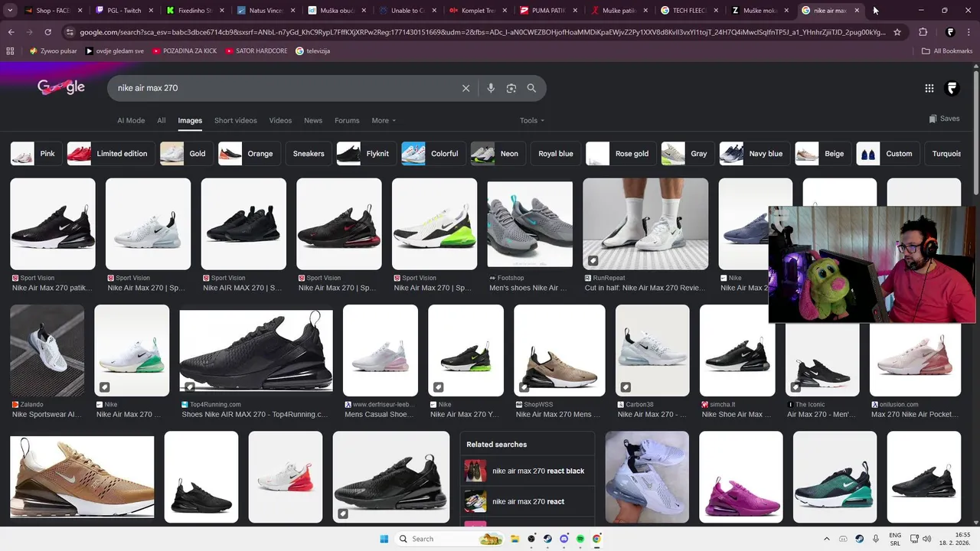Close the nike air max tab
The width and height of the screenshot is (980, 551).
point(856,11)
